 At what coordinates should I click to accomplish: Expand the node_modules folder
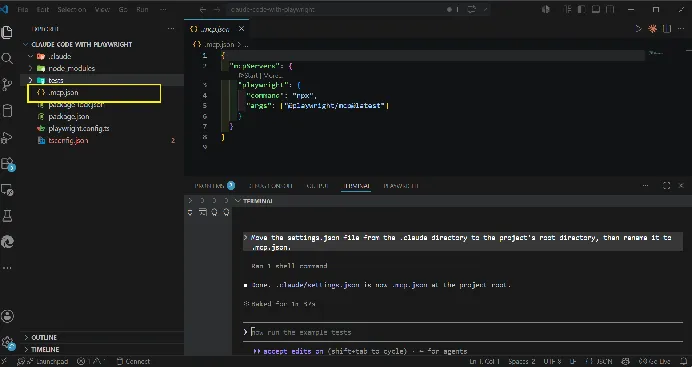point(30,68)
